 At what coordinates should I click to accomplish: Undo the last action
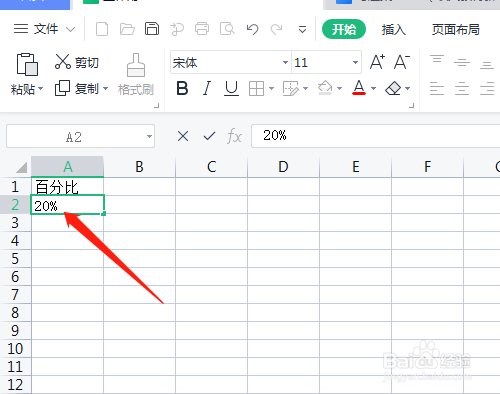(252, 29)
